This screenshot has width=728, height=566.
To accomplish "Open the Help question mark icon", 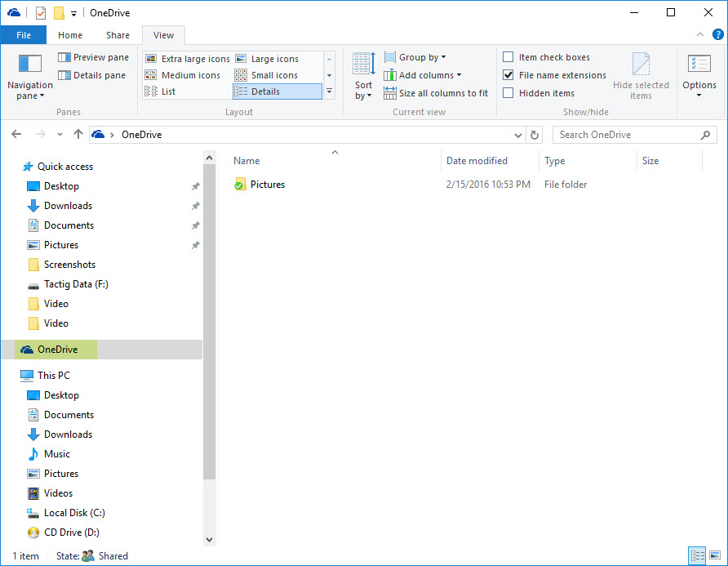I will 717,34.
